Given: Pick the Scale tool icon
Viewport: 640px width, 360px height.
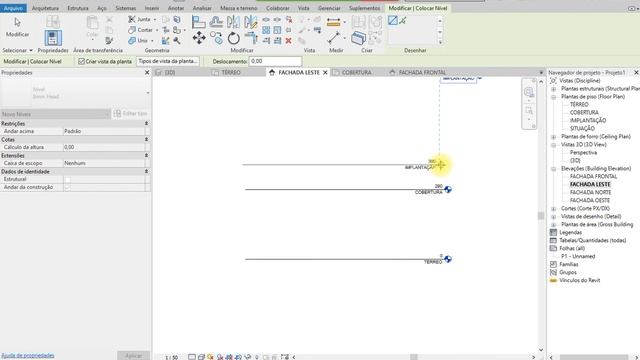Looking at the screenshot, I should tap(277, 30).
